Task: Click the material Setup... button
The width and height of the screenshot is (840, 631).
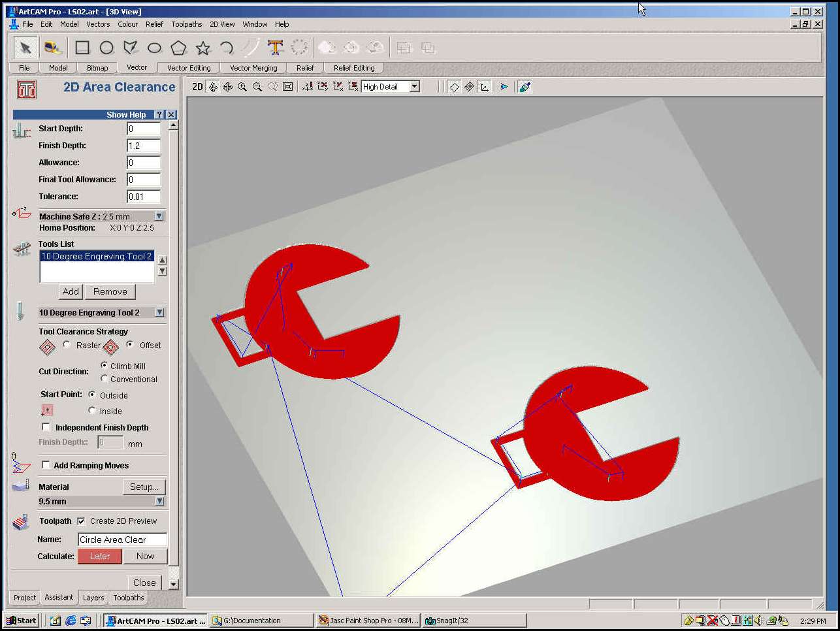Action: 144,487
